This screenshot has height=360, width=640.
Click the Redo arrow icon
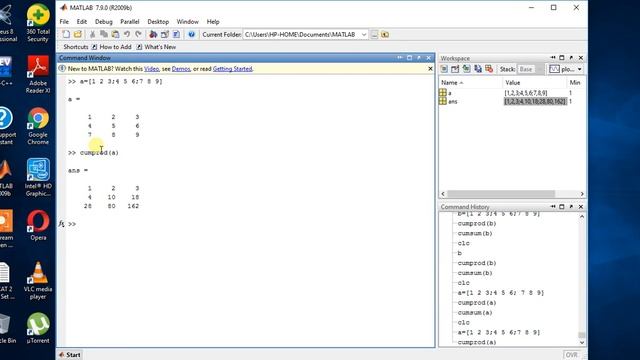[x=138, y=34]
